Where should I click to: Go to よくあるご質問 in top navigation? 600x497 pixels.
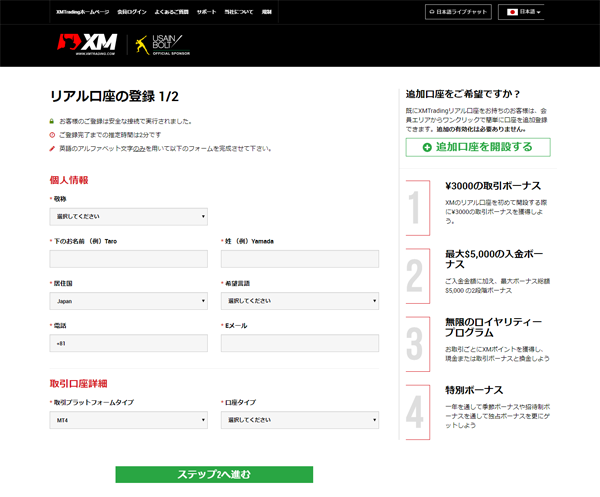click(171, 12)
